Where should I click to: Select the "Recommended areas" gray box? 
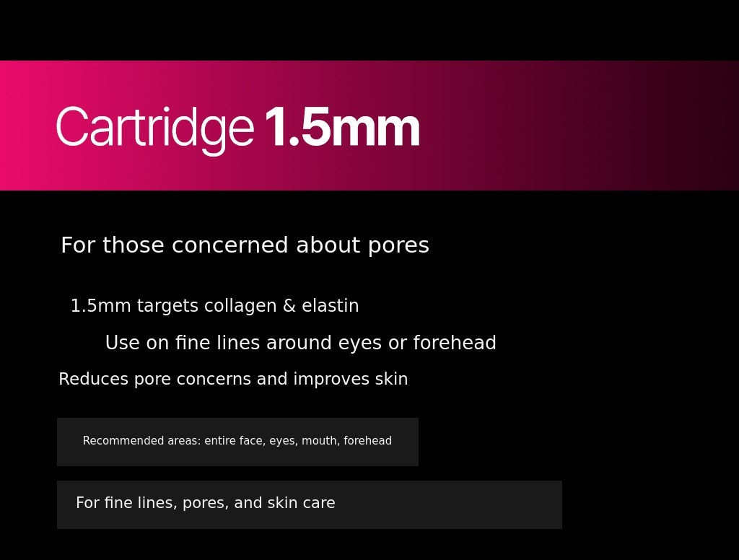click(237, 442)
